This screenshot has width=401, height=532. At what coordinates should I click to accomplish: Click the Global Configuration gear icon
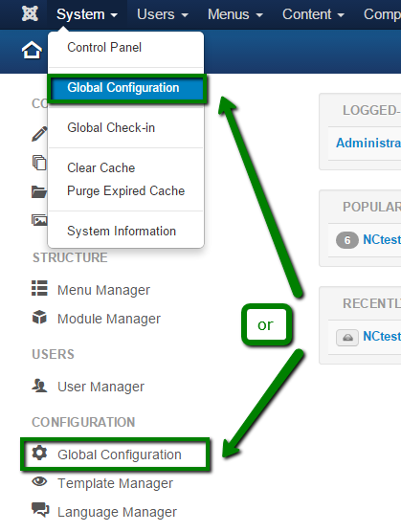point(39,453)
